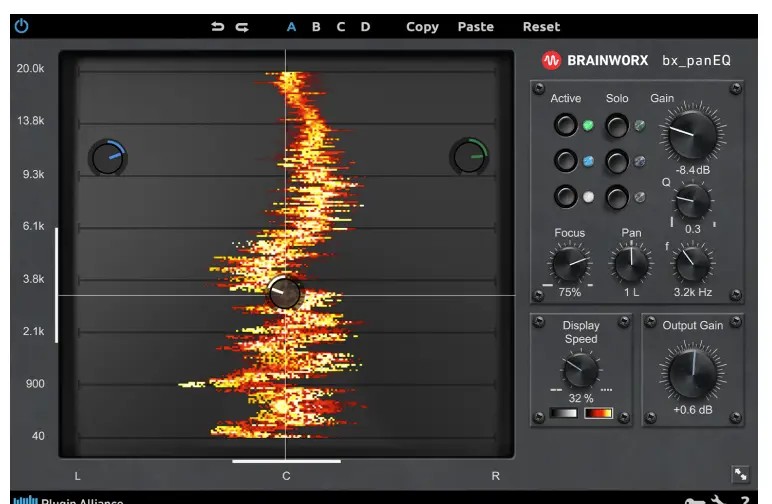This screenshot has height=504, width=772.
Task: Click the Brainworx red logo
Action: pyautogui.click(x=551, y=61)
